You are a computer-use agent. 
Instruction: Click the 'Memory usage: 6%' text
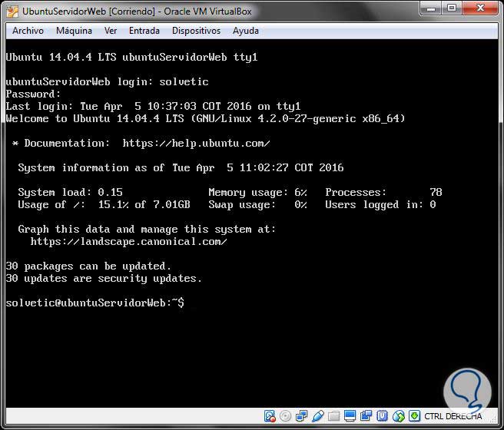[258, 193]
